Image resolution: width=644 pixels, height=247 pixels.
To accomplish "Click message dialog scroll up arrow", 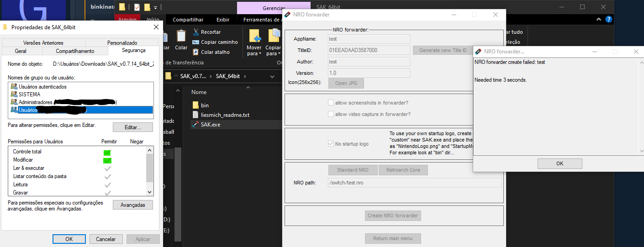I will (x=641, y=62).
